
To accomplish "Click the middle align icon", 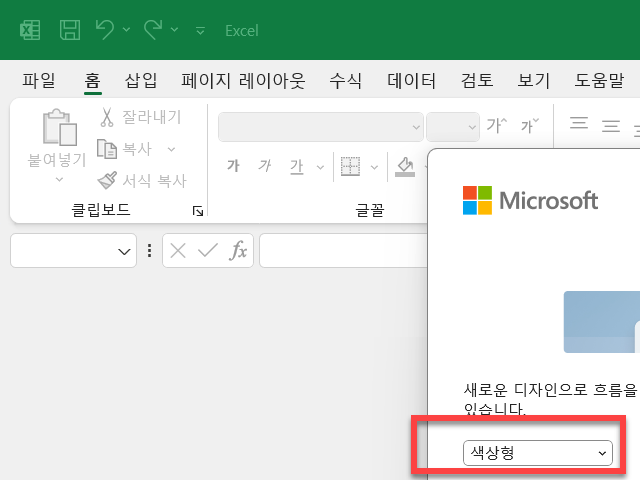I will click(x=611, y=125).
